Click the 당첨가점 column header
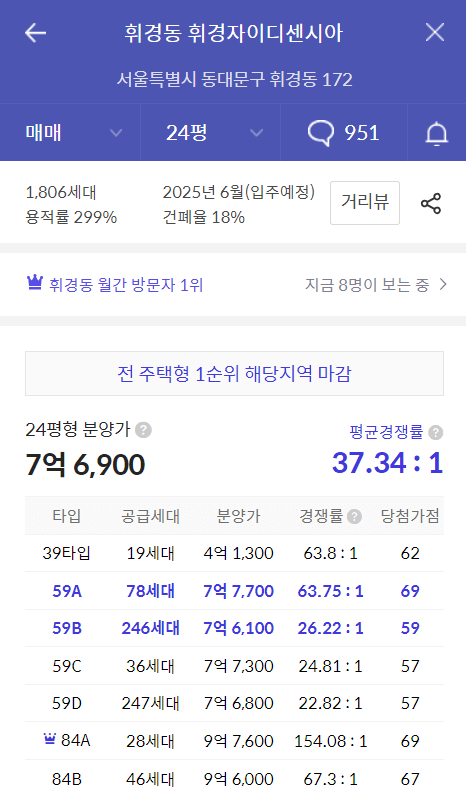466x799 pixels. coord(410,516)
